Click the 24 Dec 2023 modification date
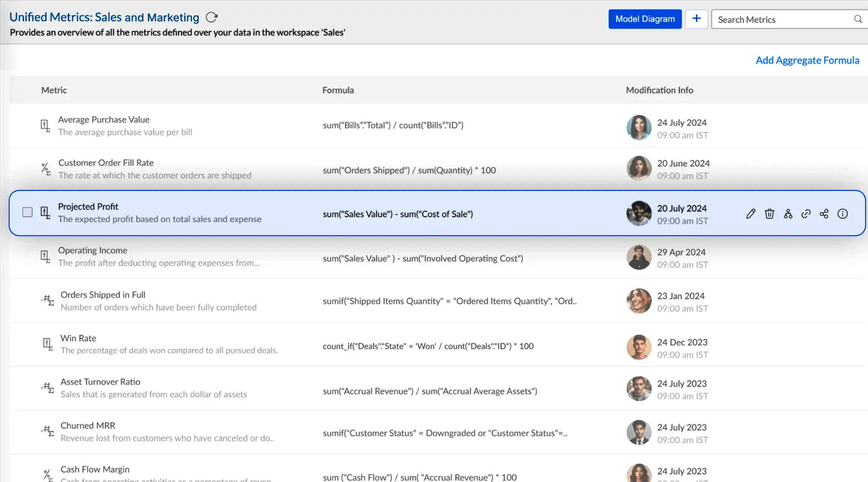Screen dimensions: 868x482 (x=682, y=342)
